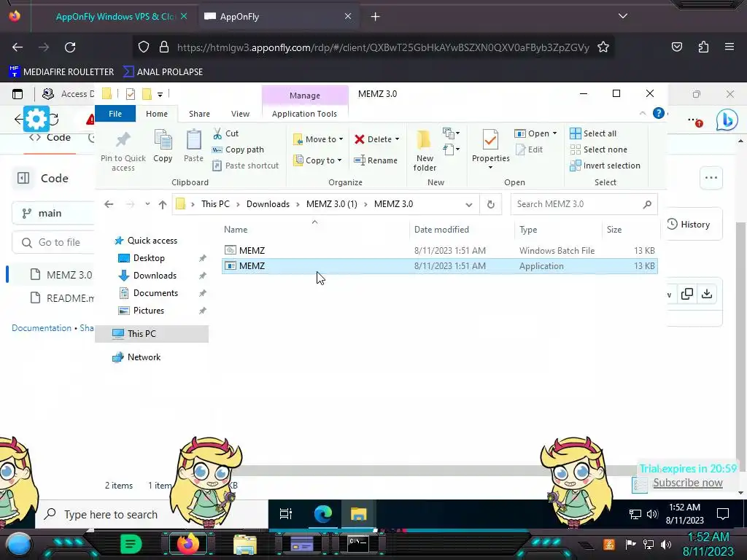Click the Search MEMZ 3.0 field
The width and height of the screenshot is (747, 560).
point(584,204)
